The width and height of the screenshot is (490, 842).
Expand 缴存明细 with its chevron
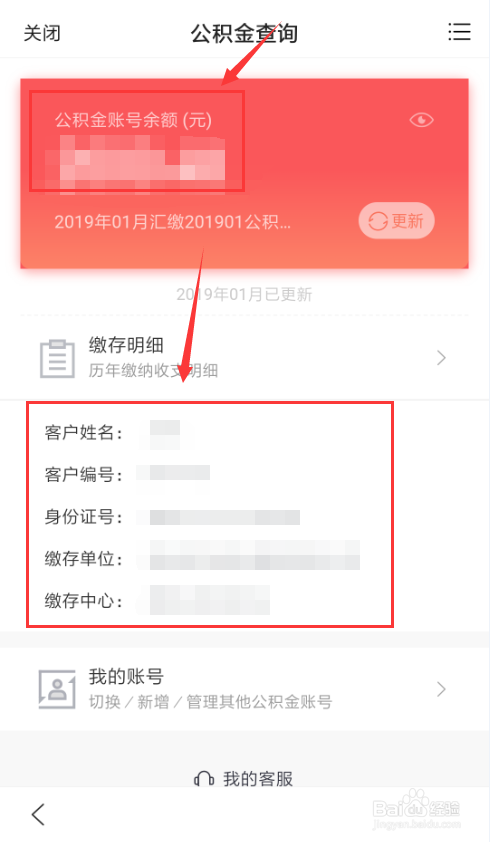(x=441, y=358)
